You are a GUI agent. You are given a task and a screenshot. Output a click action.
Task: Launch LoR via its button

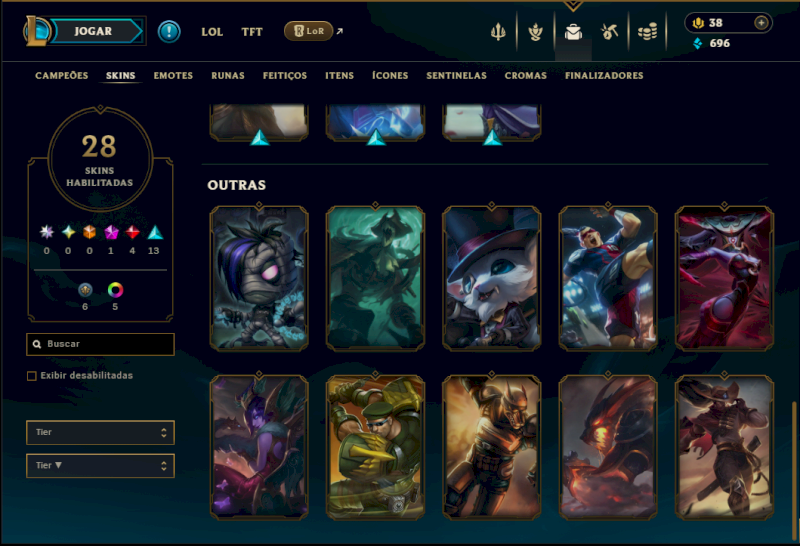[308, 31]
